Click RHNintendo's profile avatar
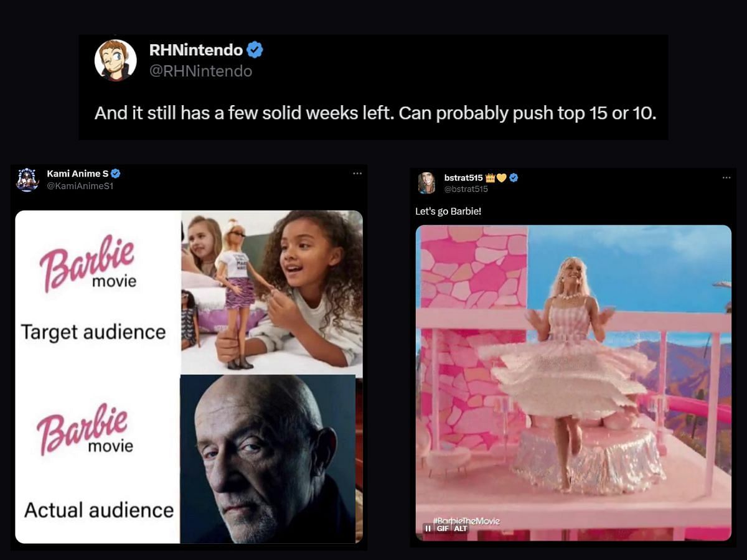The width and height of the screenshot is (747, 560). pos(116,60)
